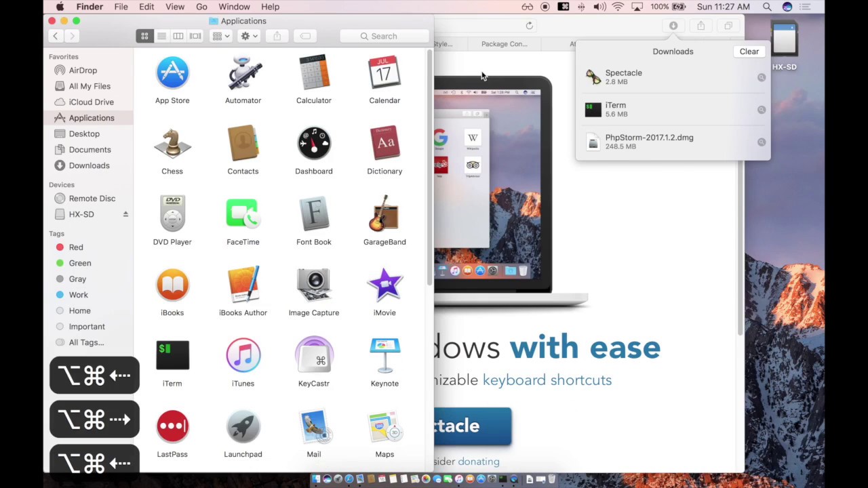The width and height of the screenshot is (868, 488).
Task: Open iCloud Drive in sidebar
Action: pyautogui.click(x=91, y=102)
